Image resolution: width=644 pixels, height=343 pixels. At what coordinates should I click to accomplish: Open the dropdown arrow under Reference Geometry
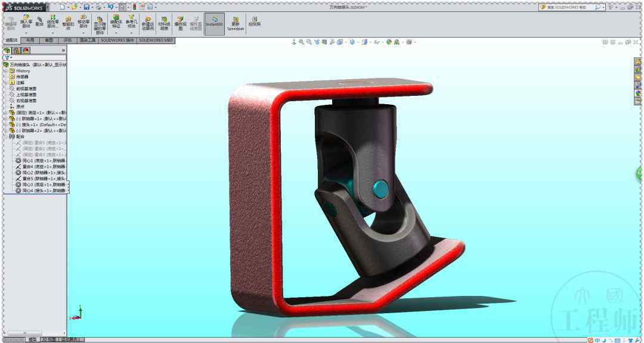[131, 32]
